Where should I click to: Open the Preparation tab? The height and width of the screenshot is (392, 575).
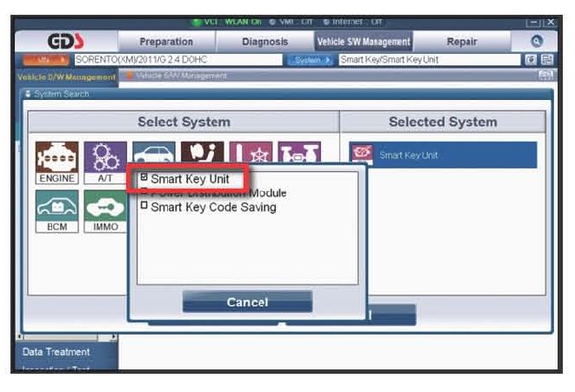pos(166,42)
